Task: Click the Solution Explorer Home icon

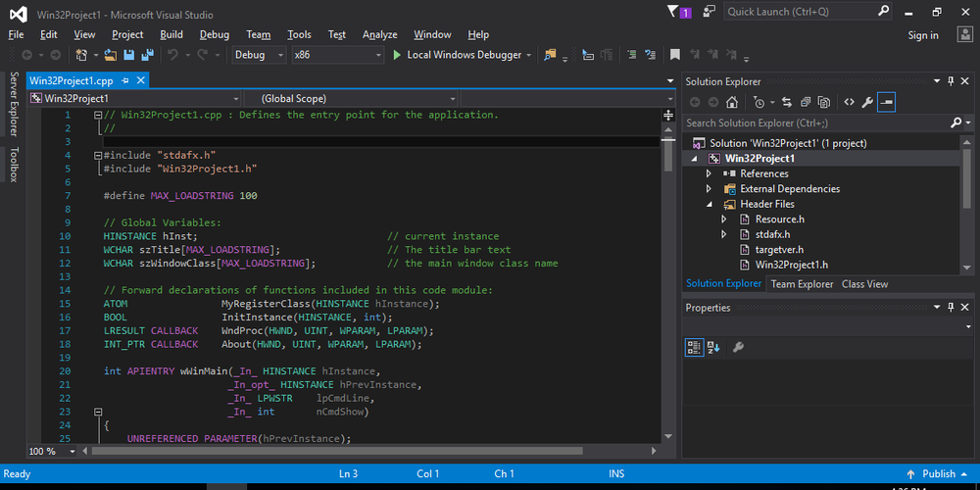Action: click(x=732, y=103)
